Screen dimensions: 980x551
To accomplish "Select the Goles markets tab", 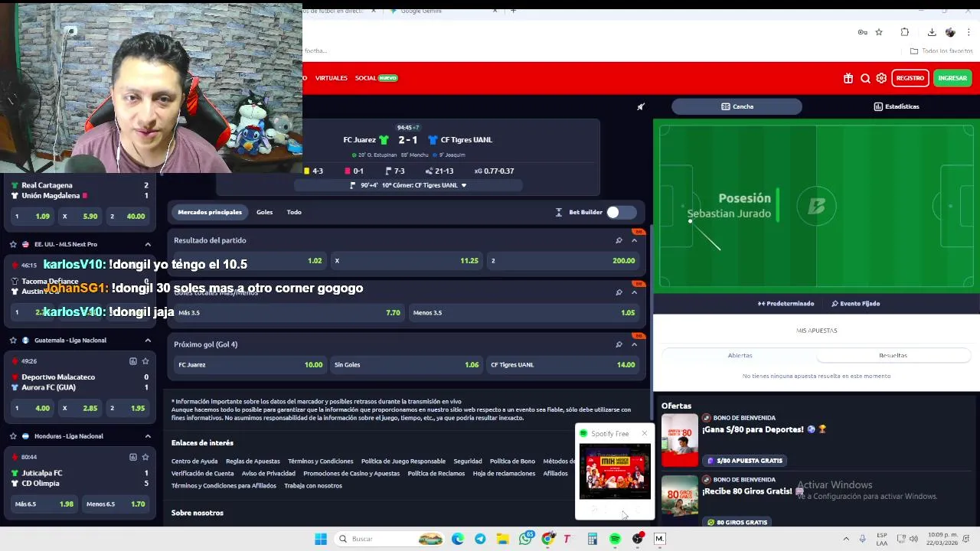I will click(x=264, y=212).
